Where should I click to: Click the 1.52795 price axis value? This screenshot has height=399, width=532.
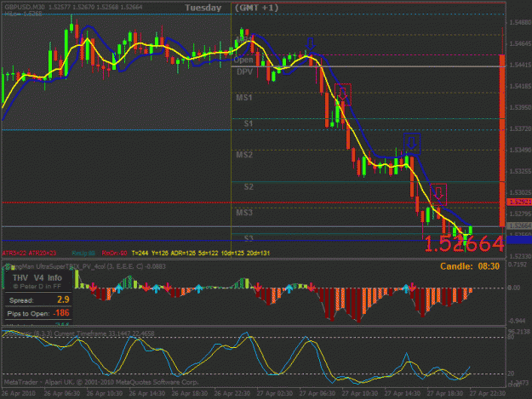(520, 214)
